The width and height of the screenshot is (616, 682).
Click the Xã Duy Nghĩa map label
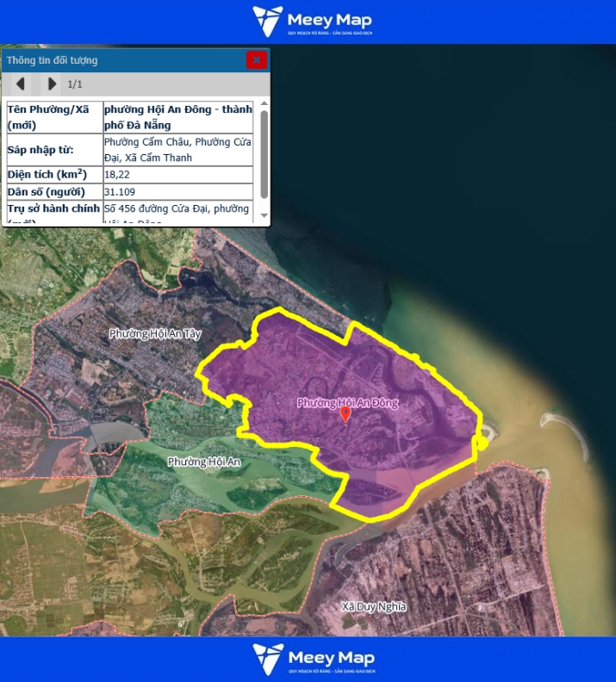pos(373,606)
